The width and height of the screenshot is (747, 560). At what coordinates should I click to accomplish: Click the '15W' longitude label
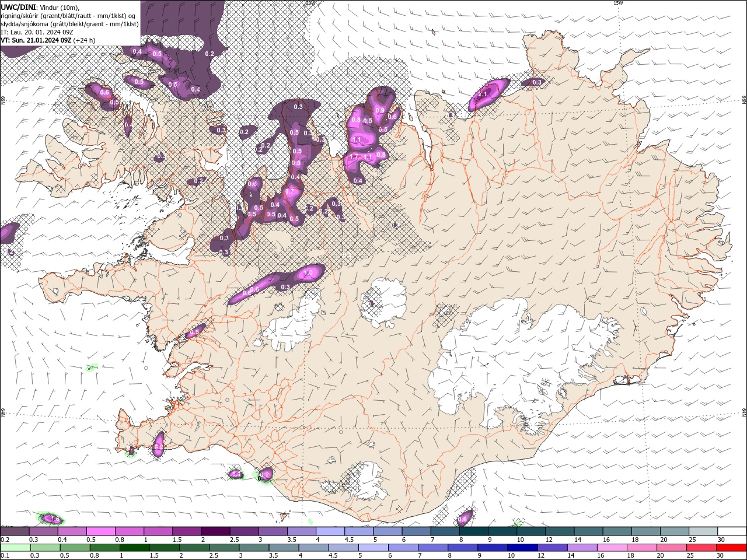coord(618,3)
